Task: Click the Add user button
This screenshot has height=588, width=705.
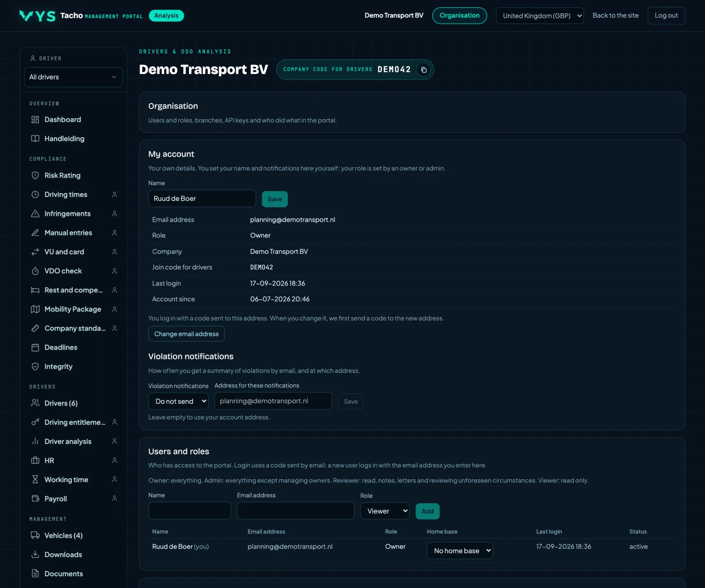Action: click(427, 511)
